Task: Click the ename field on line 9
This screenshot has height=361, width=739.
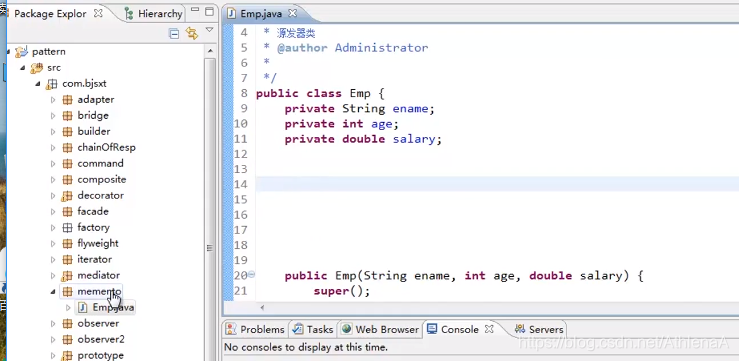Action: click(411, 109)
